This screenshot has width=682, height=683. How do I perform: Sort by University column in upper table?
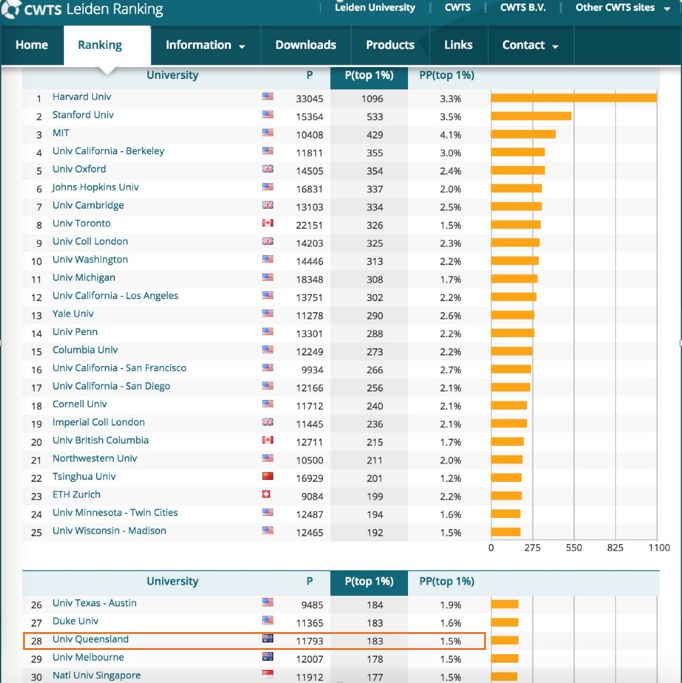172,75
